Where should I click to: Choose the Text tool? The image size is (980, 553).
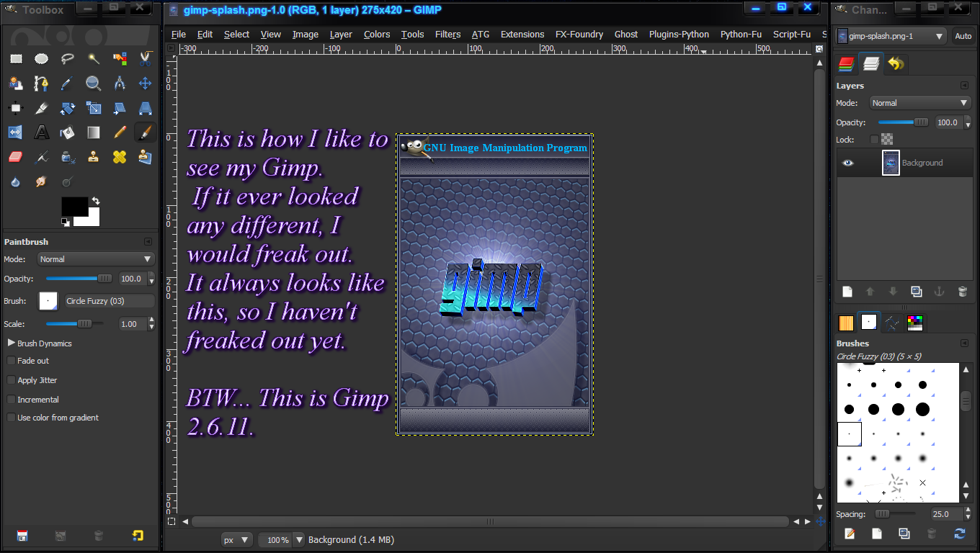click(42, 132)
